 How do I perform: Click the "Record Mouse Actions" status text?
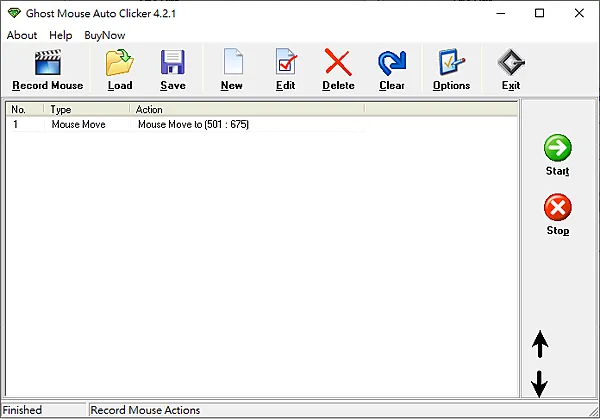tap(145, 410)
